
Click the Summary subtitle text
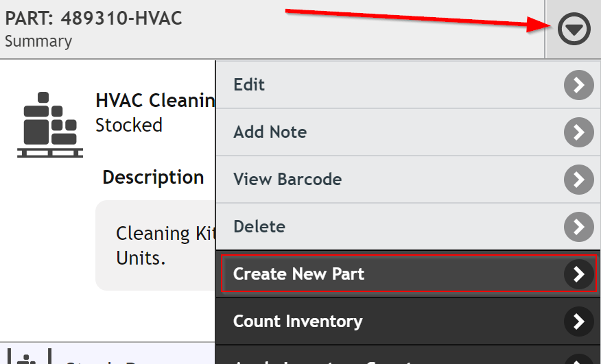pos(38,41)
